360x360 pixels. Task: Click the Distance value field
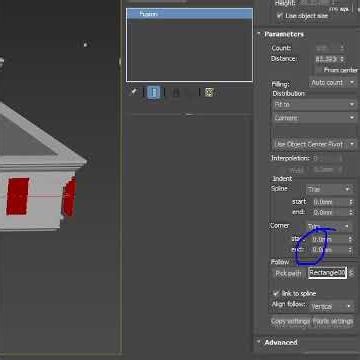[x=326, y=59]
